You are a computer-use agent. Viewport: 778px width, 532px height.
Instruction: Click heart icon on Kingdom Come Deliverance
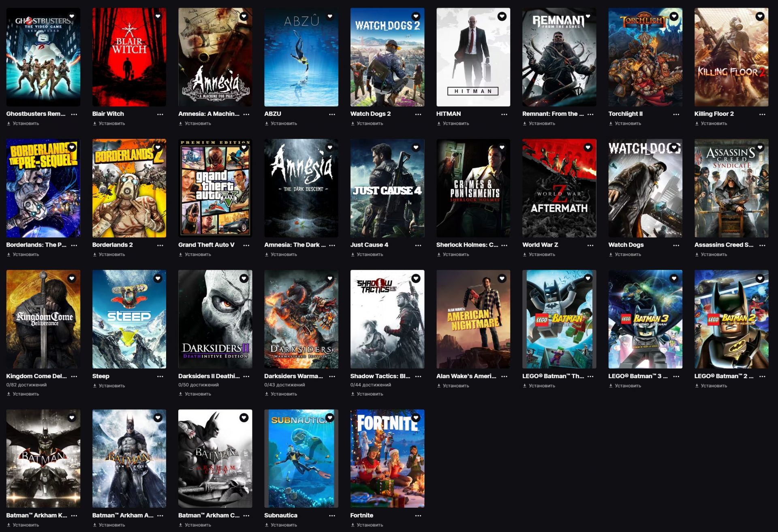click(72, 278)
